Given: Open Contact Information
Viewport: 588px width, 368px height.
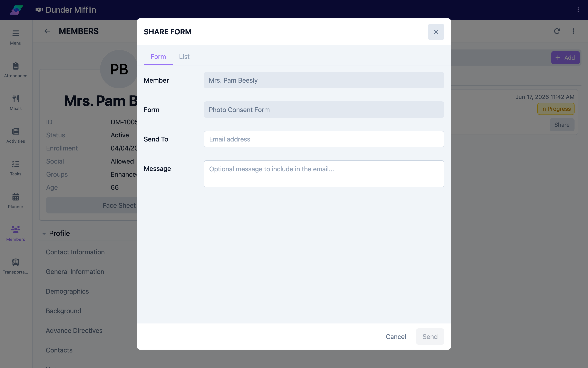Looking at the screenshot, I should point(75,252).
